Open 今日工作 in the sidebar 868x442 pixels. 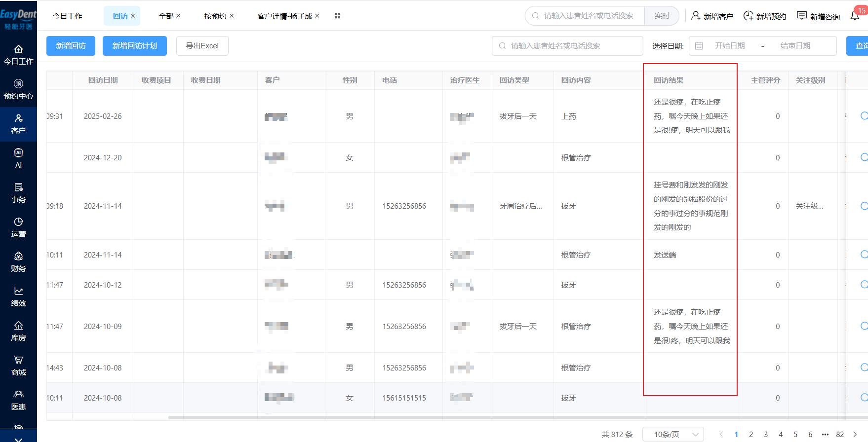pos(18,55)
